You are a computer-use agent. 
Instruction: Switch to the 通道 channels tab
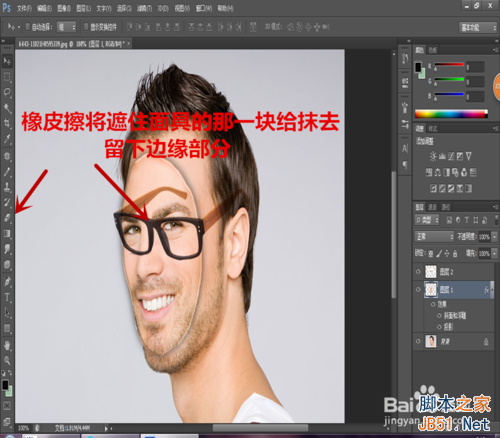point(432,207)
